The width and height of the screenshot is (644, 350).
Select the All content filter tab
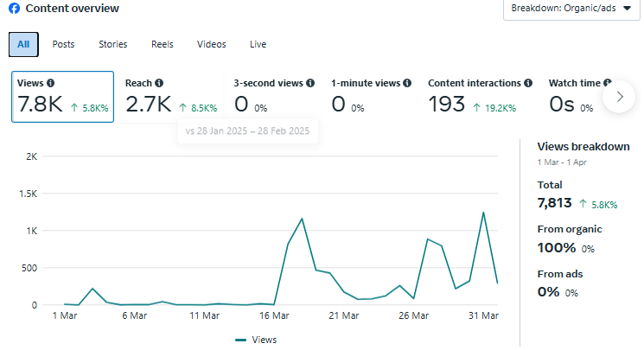tap(23, 44)
